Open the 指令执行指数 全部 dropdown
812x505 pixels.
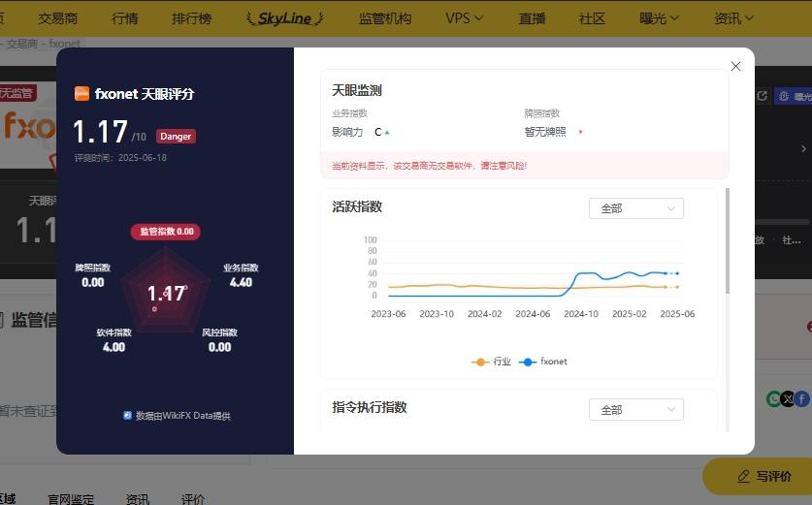pyautogui.click(x=636, y=410)
